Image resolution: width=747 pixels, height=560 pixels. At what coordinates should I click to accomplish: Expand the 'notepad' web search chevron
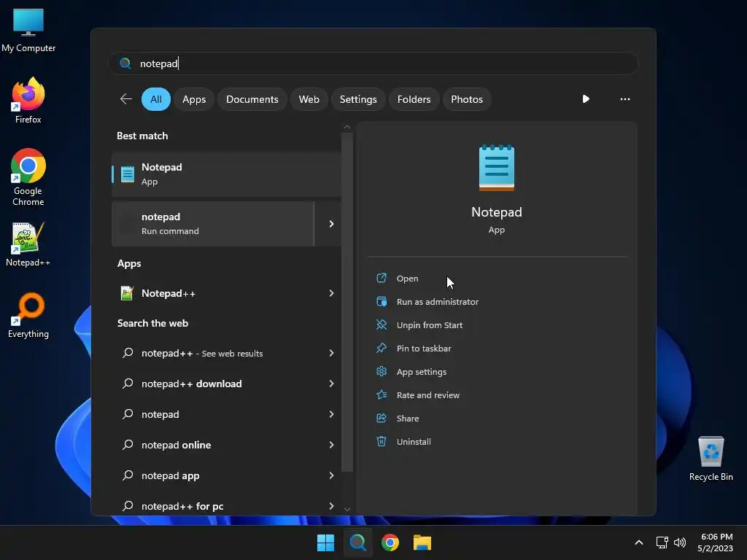point(331,414)
